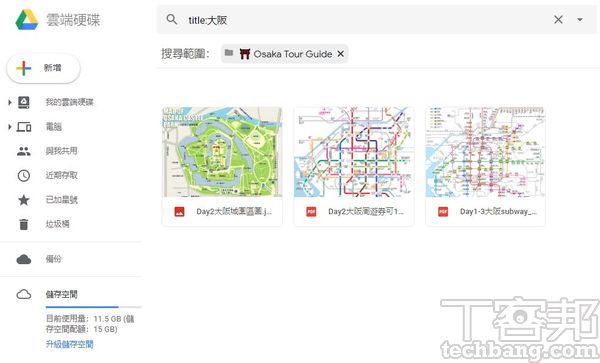
Task: Click the 雲端硬碟 title text
Action: click(x=73, y=20)
